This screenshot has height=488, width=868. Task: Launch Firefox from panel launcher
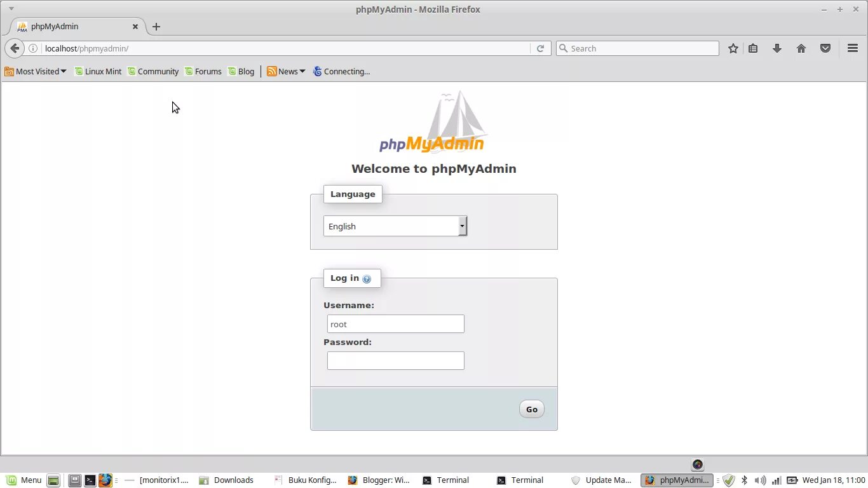tap(105, 480)
